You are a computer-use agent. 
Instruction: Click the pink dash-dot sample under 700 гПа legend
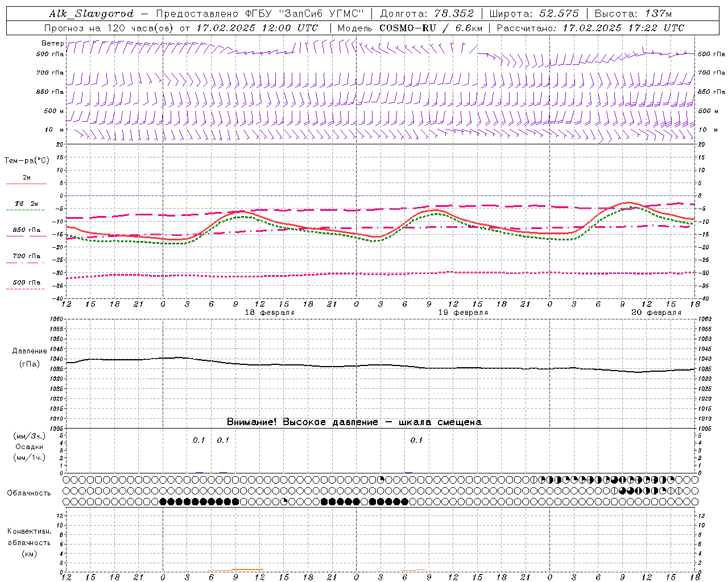(x=25, y=263)
